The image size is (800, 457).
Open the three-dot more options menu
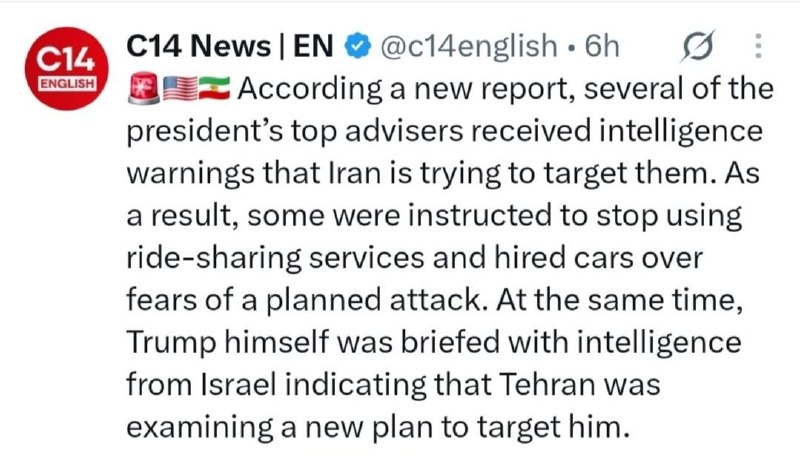point(758,46)
